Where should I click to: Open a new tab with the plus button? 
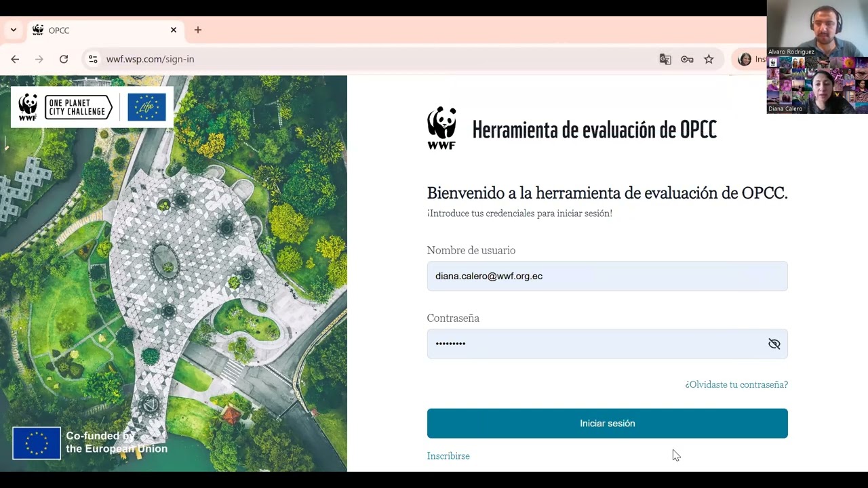(198, 30)
